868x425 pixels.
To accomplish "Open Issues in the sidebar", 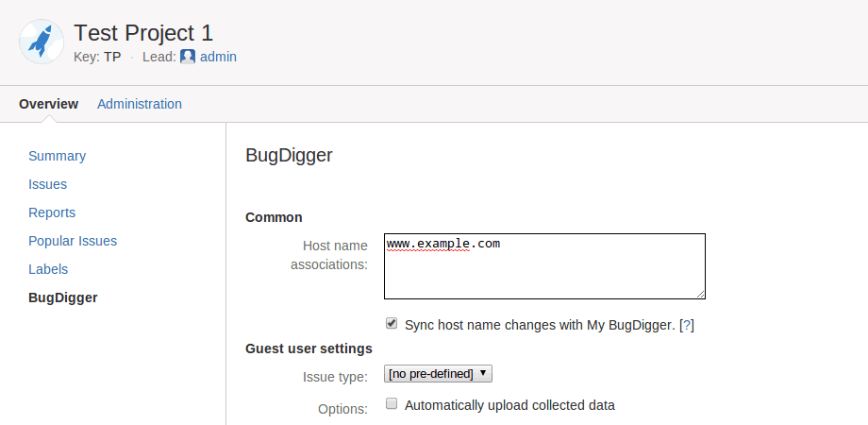I will click(47, 184).
